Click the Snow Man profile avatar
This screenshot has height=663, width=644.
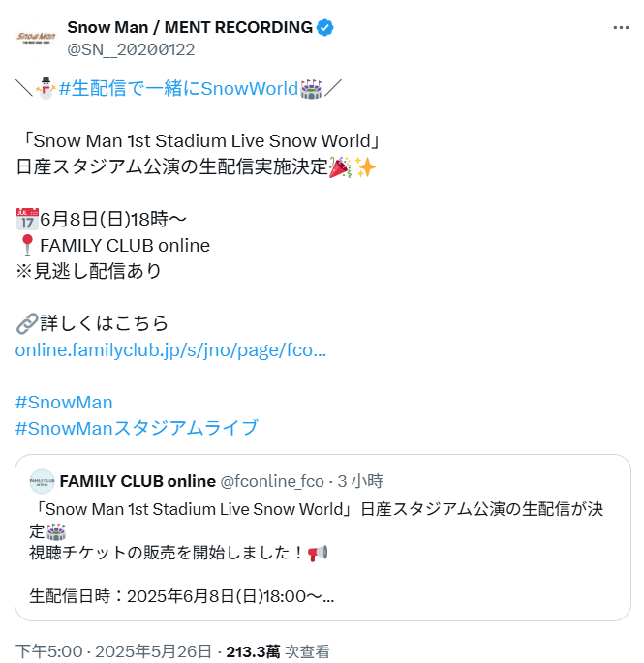tap(37, 38)
